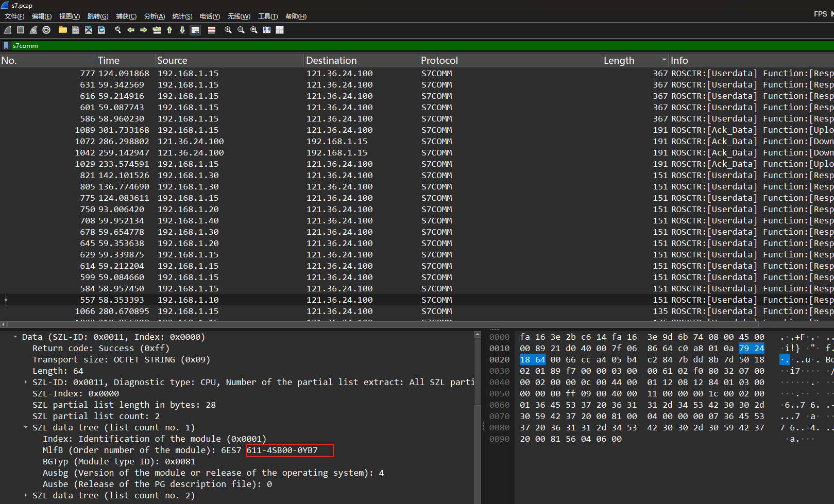Toggle packet colorization rules
Image resolution: width=834 pixels, height=504 pixels.
[x=212, y=30]
